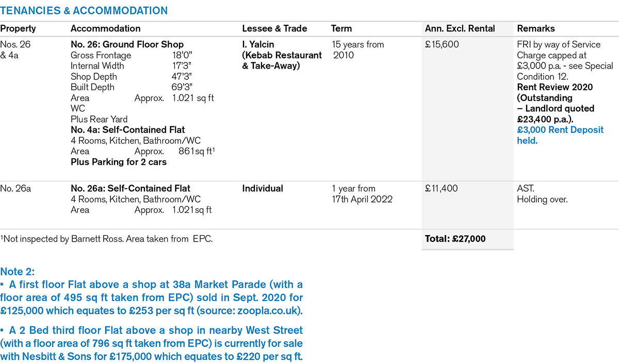Click the Rent Review 2020 remark
The width and height of the screenshot is (619, 364).
click(x=555, y=87)
